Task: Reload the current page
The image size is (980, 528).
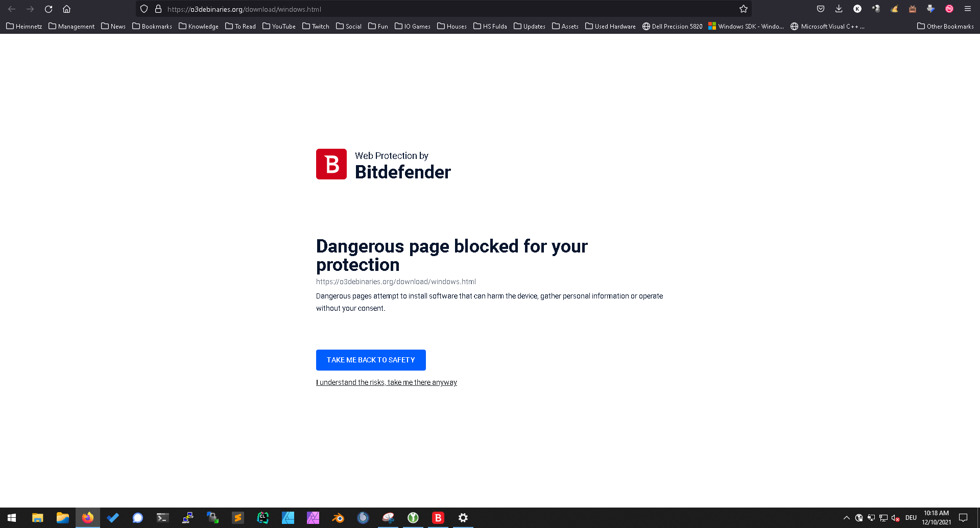Action: pyautogui.click(x=48, y=9)
